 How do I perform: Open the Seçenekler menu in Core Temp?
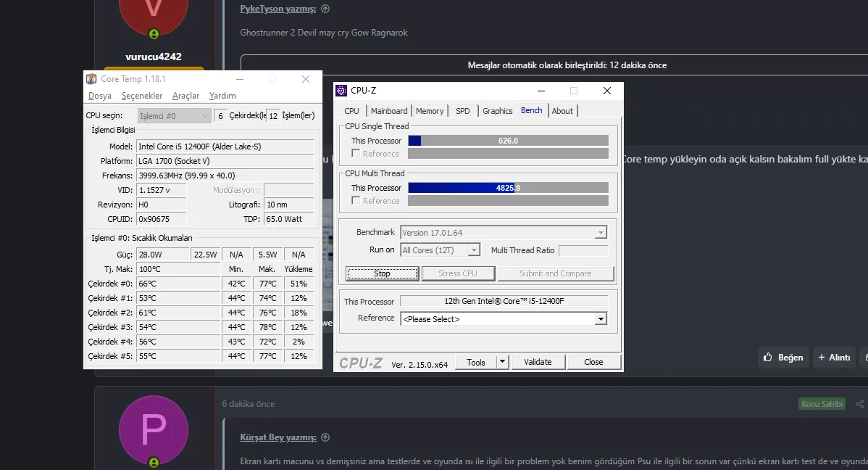point(142,96)
